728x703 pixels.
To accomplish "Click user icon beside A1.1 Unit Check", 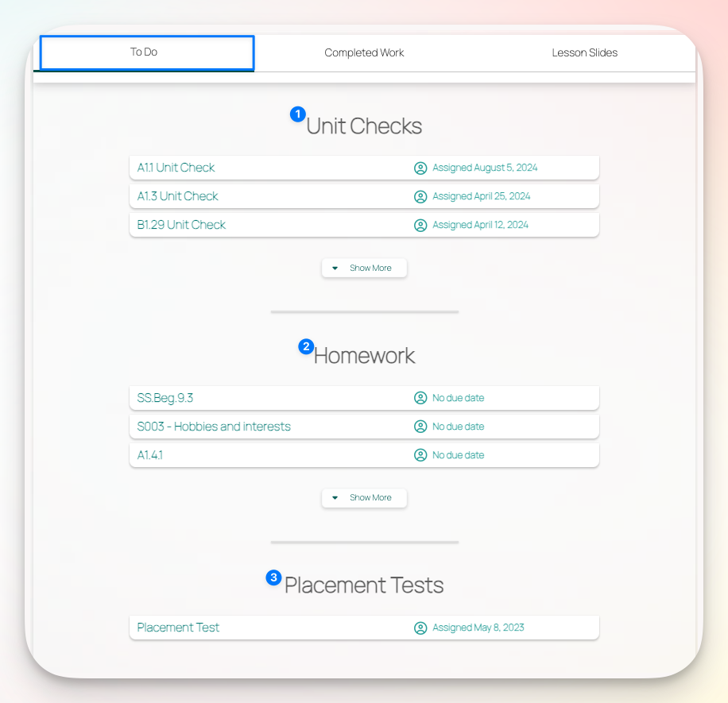I will click(420, 168).
